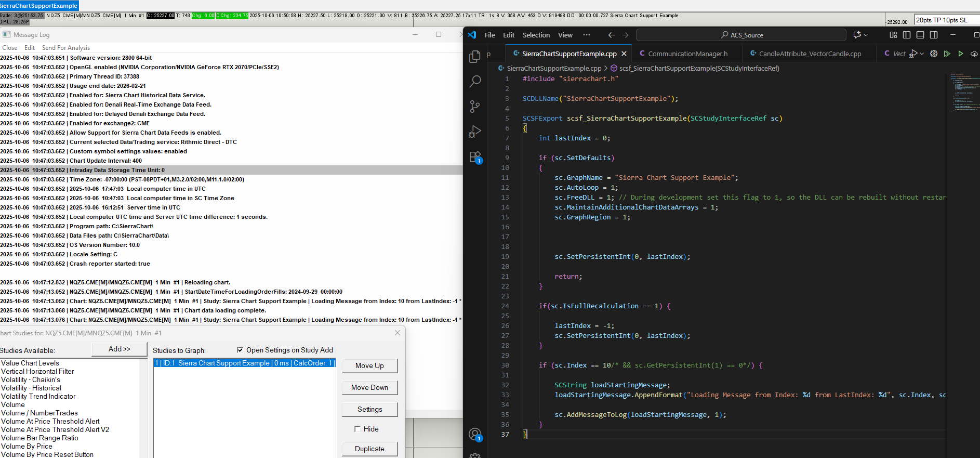980x458 pixels.
Task: Click the SierraChartSupportExample title tab
Action: pos(39,6)
